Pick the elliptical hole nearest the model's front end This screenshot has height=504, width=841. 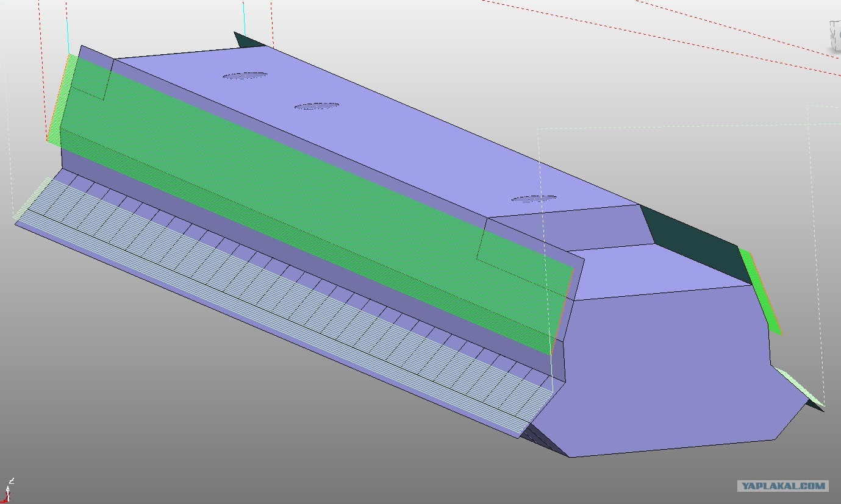point(534,199)
